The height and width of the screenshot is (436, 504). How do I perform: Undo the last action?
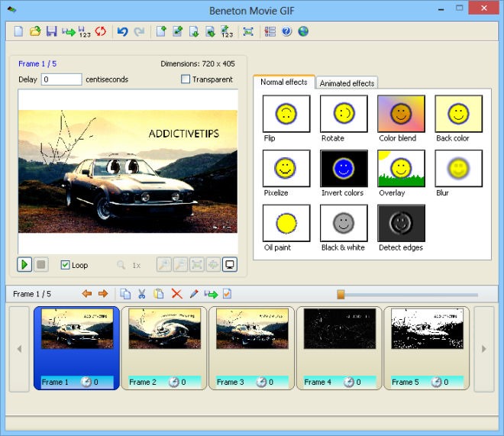122,31
